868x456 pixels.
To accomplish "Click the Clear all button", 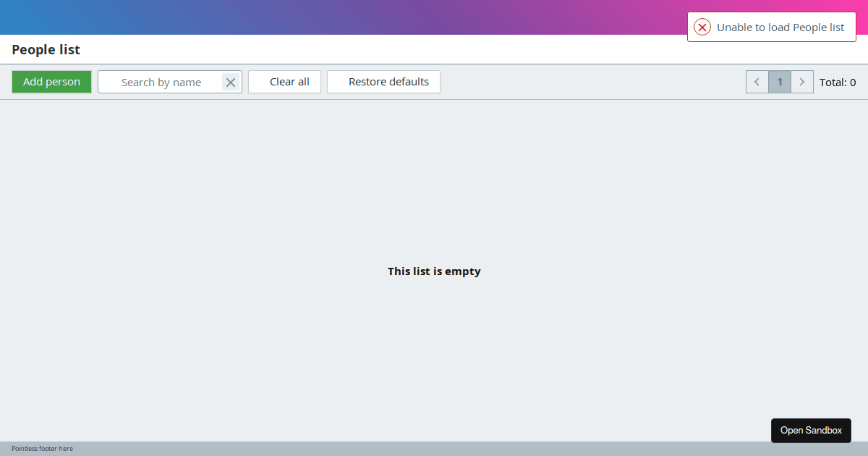I will [284, 82].
